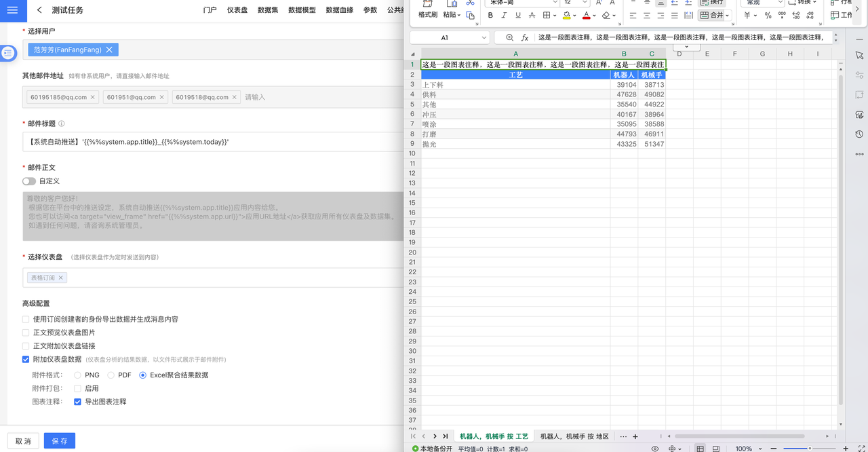Apply bold formatting in spreadsheet toolbar
868x452 pixels.
tap(490, 15)
